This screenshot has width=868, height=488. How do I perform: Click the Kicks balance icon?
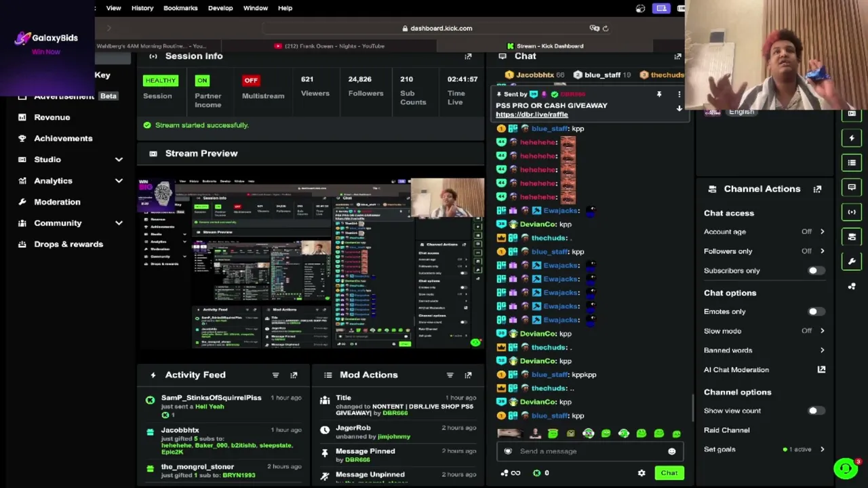[537, 473]
